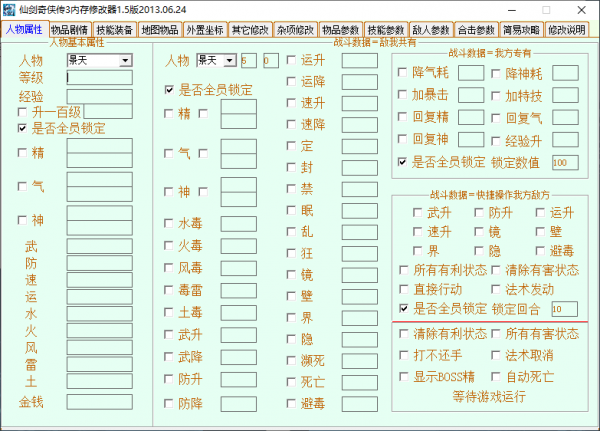Enable the 火毒 checkbox
The width and height of the screenshot is (600, 431).
click(168, 245)
